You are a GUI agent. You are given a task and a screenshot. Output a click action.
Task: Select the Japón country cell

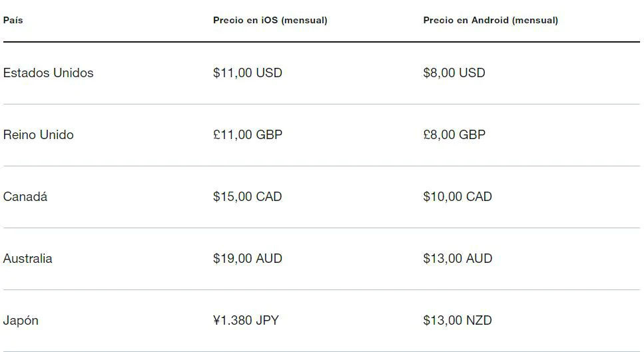coord(21,320)
